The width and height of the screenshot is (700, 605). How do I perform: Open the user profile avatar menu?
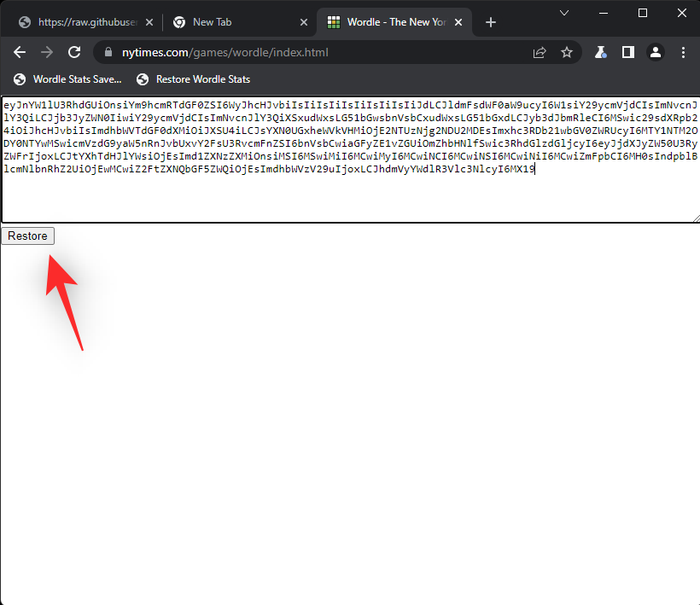(x=656, y=52)
